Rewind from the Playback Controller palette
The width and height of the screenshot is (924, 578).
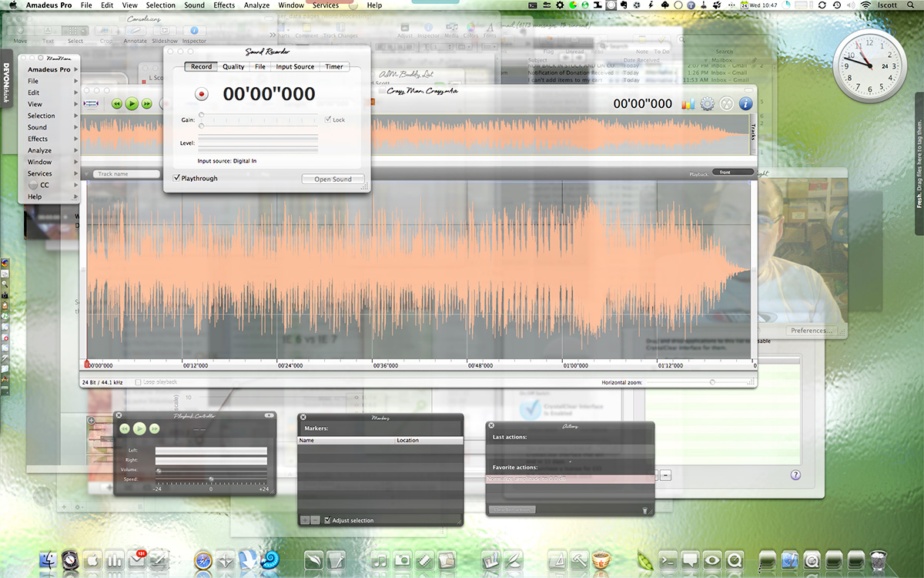coord(125,429)
